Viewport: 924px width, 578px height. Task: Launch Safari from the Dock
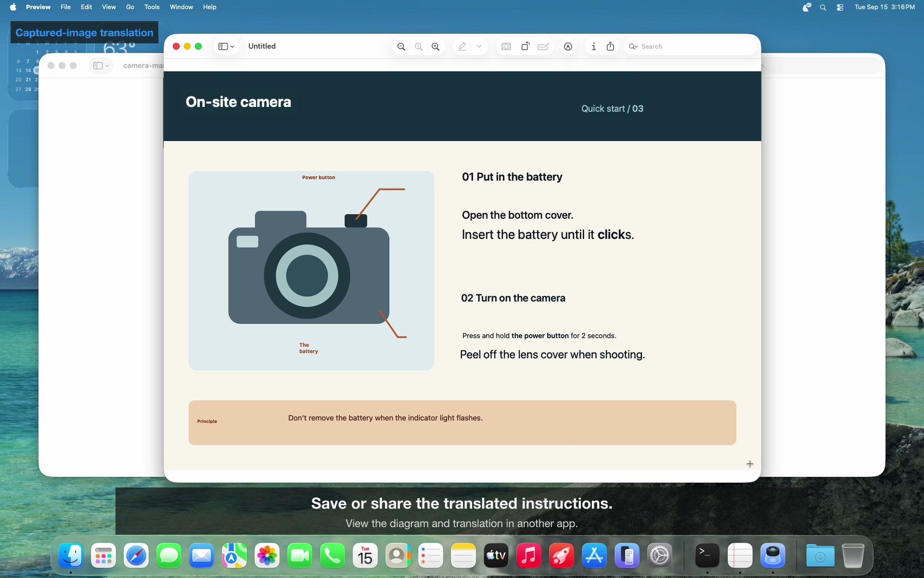point(136,556)
